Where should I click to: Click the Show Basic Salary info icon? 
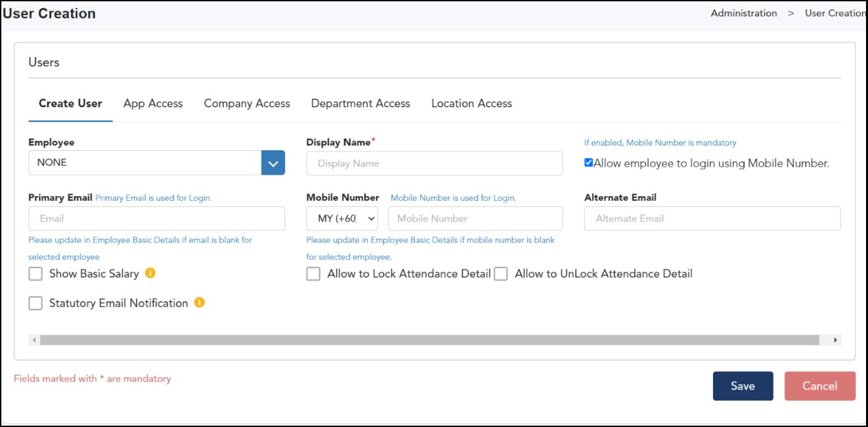[150, 274]
